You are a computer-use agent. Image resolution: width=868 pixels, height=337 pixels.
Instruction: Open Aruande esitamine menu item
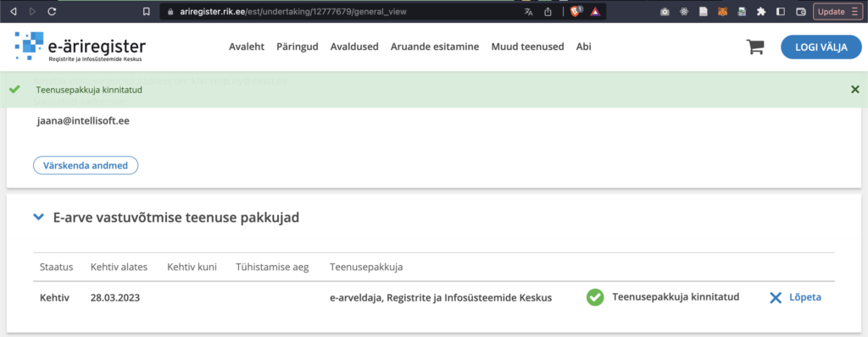(x=435, y=47)
